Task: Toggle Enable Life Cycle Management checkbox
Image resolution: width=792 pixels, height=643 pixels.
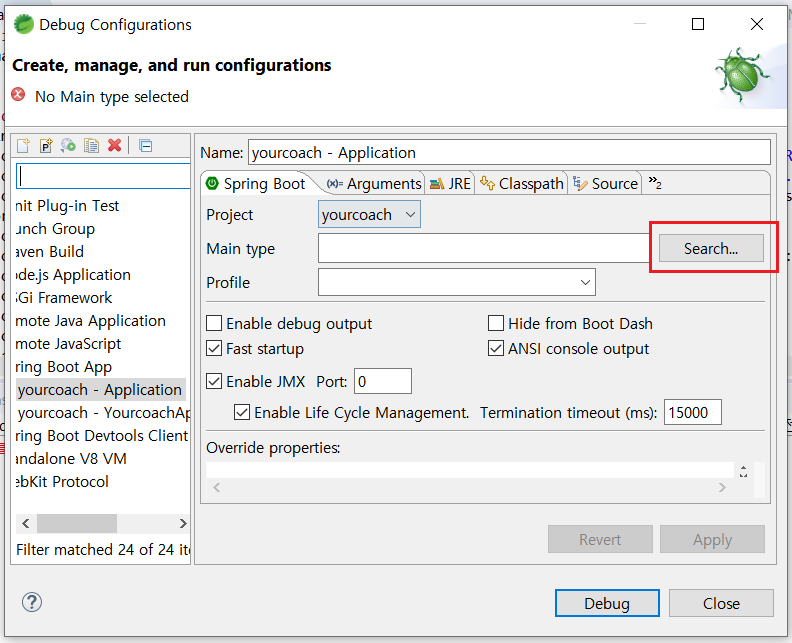Action: (x=242, y=413)
